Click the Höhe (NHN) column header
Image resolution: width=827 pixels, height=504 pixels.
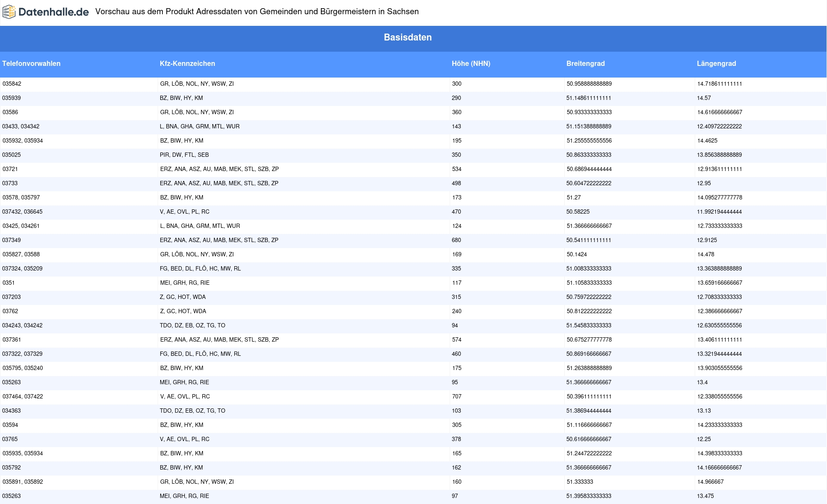point(471,63)
